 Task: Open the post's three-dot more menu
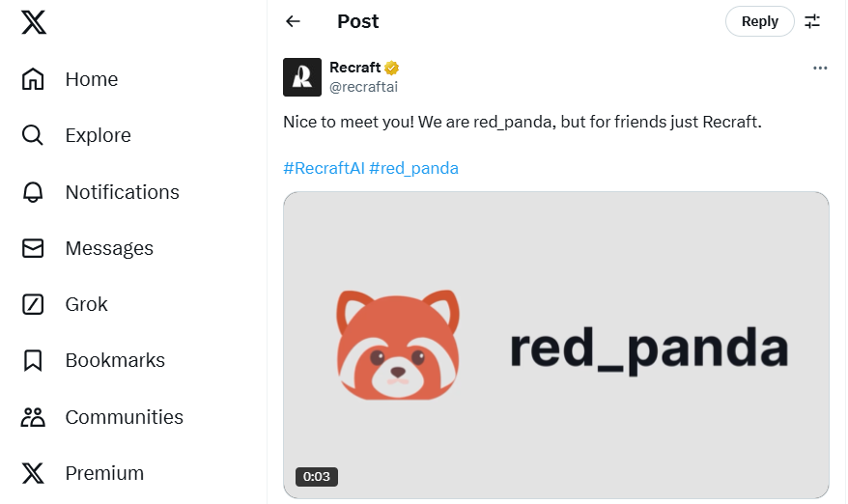point(820,68)
